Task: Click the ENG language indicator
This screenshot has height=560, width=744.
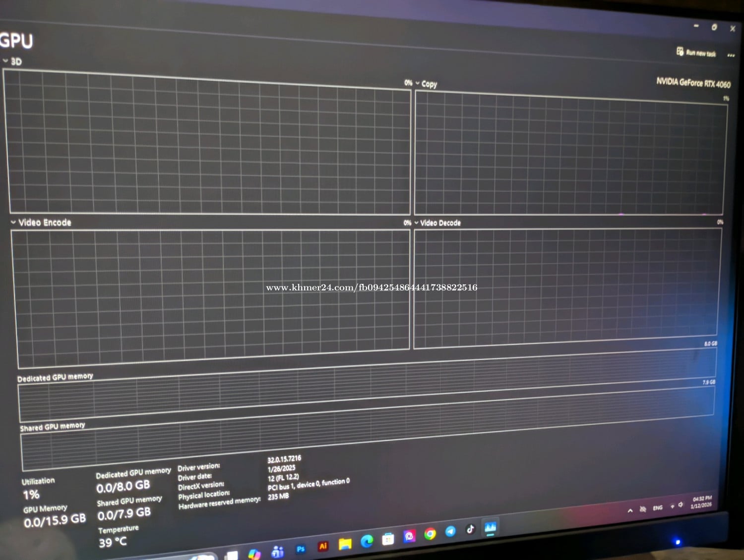Action: [x=658, y=507]
